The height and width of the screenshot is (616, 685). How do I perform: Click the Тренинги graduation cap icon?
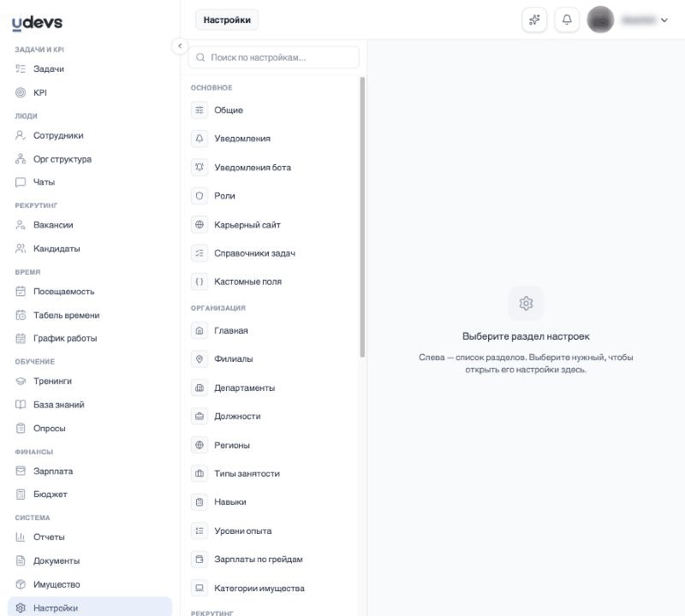(21, 381)
